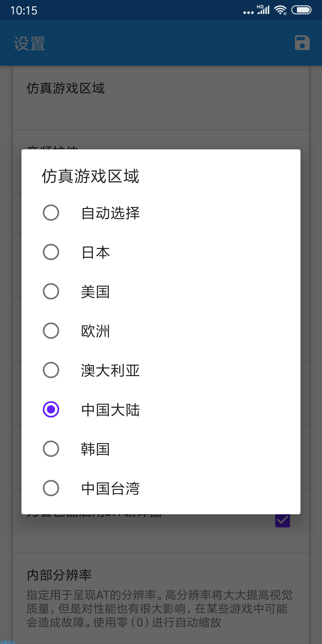Tap the selected 中国大陆 radio button

(51, 409)
